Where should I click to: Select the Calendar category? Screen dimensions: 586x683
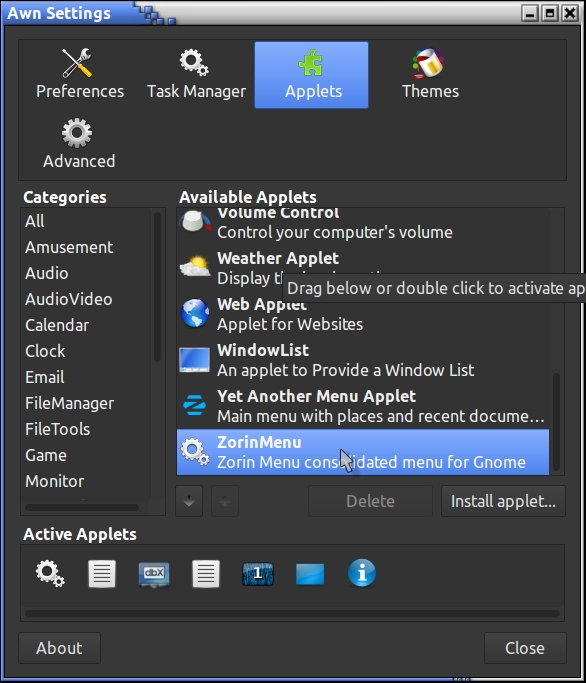click(x=57, y=325)
